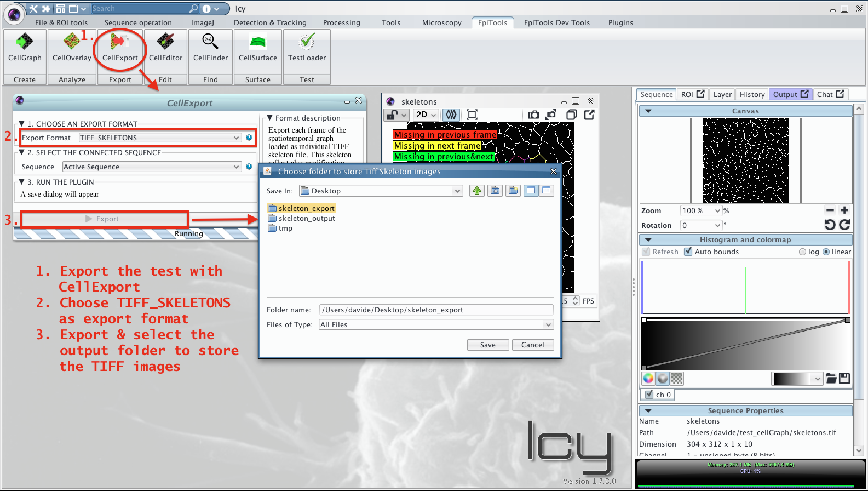Open the Plugins ribbon tab
868x491 pixels.
point(620,22)
